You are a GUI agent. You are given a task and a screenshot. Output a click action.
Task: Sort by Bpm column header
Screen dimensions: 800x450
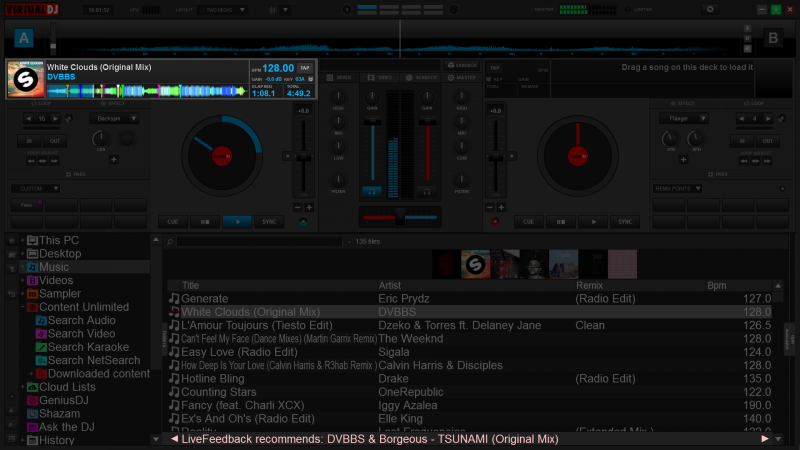[x=716, y=286]
